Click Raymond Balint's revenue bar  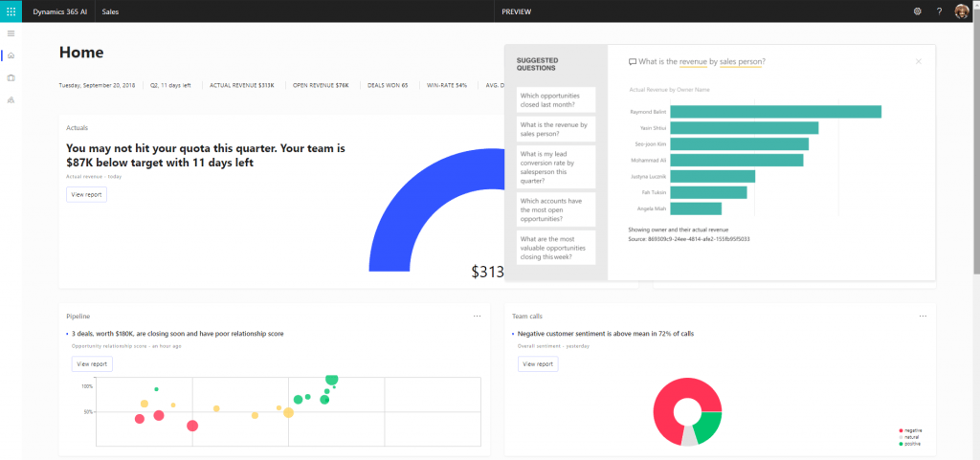[x=775, y=112]
